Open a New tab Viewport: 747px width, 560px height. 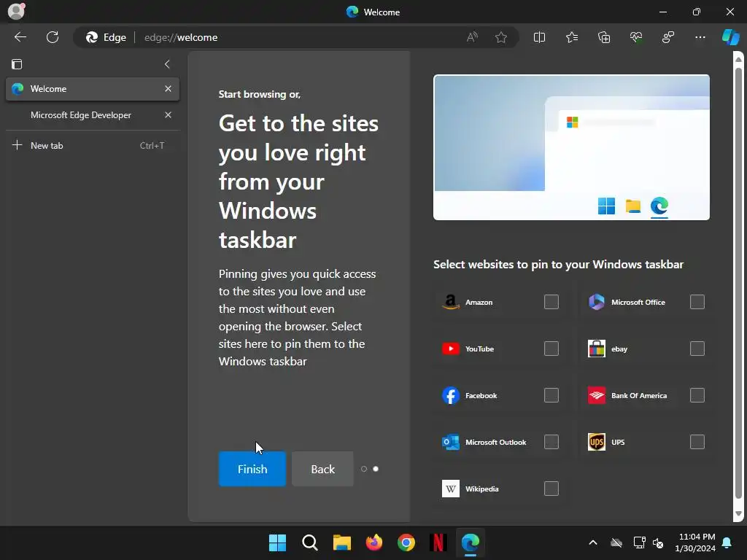93,145
